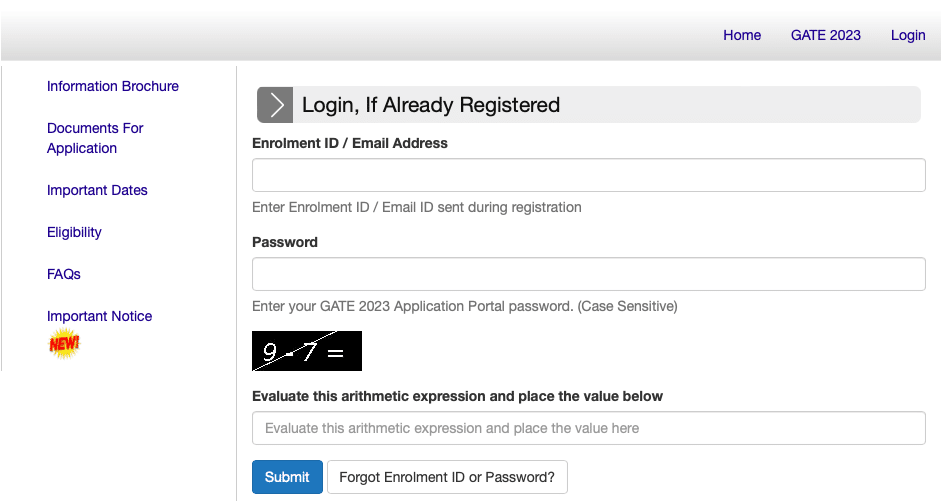This screenshot has height=501, width=947.
Task: Click into the Password input box
Action: 588,274
